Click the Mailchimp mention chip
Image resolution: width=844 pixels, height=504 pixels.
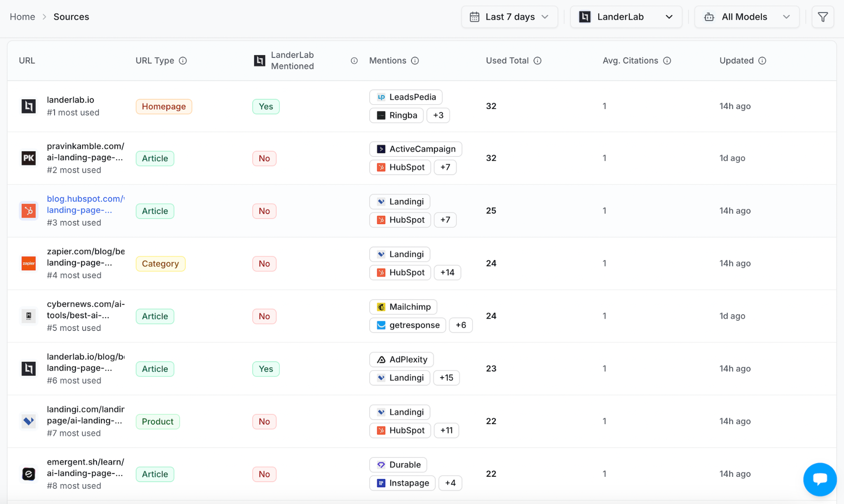[x=403, y=307]
